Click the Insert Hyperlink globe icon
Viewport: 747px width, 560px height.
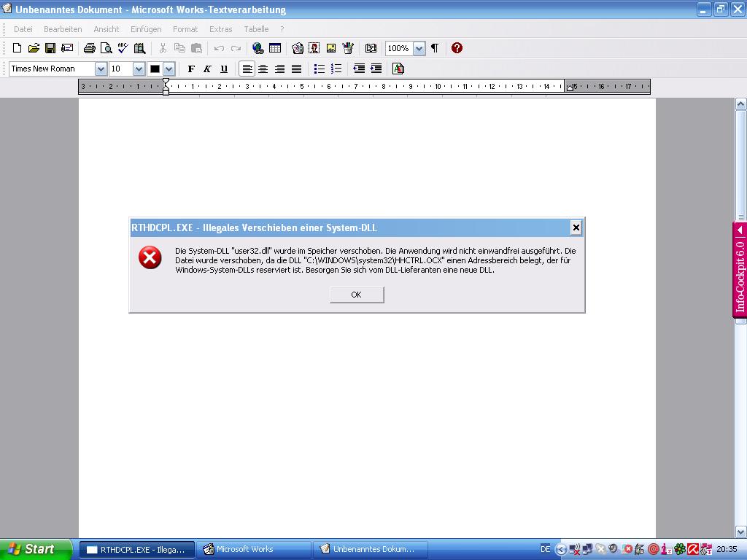click(258, 48)
